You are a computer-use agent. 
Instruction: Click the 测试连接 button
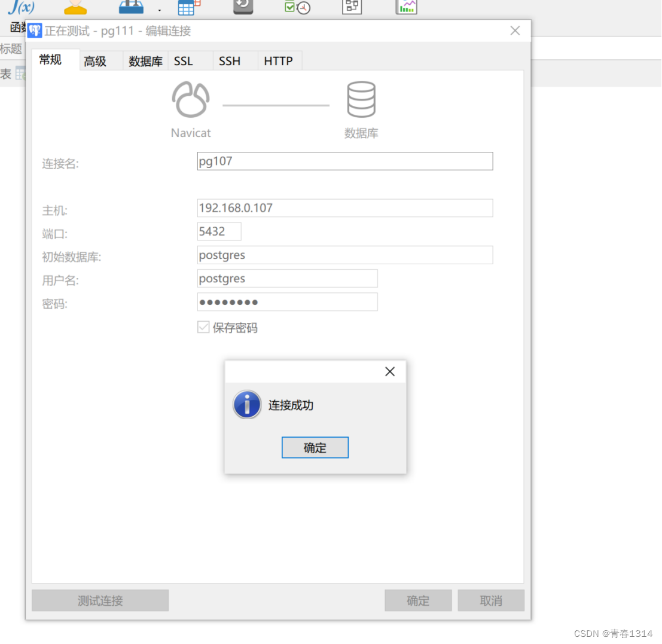(100, 600)
